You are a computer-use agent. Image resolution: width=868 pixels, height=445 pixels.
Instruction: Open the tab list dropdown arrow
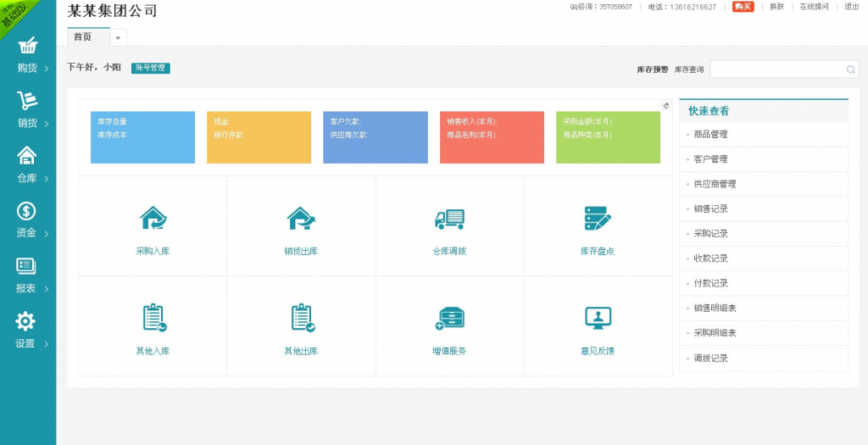pyautogui.click(x=118, y=37)
